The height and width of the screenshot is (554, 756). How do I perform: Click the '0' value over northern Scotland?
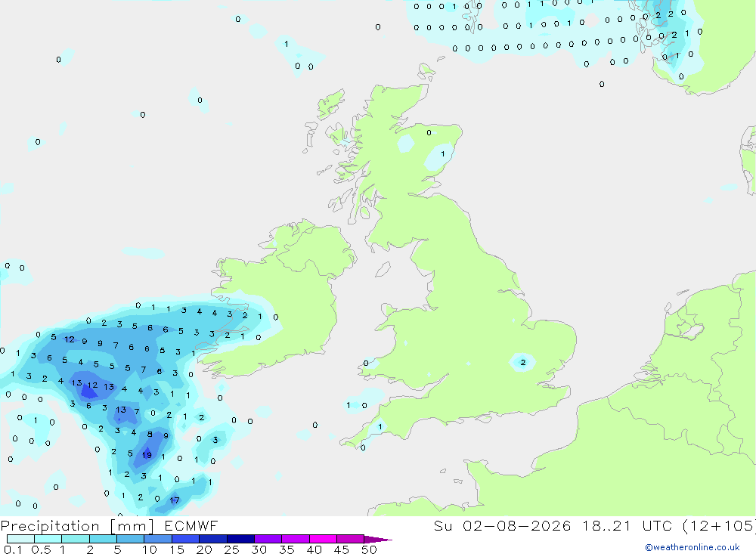(429, 132)
